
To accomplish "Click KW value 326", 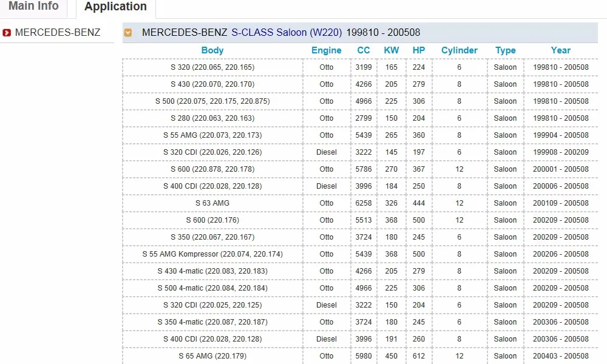I will coord(392,203).
